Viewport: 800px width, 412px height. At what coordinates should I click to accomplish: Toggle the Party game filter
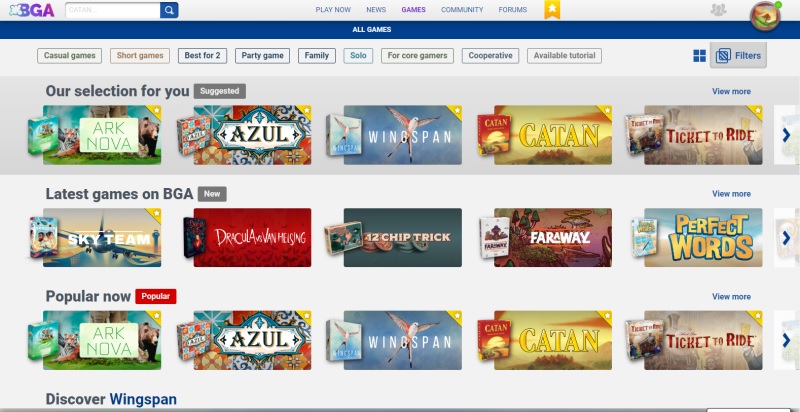click(262, 56)
